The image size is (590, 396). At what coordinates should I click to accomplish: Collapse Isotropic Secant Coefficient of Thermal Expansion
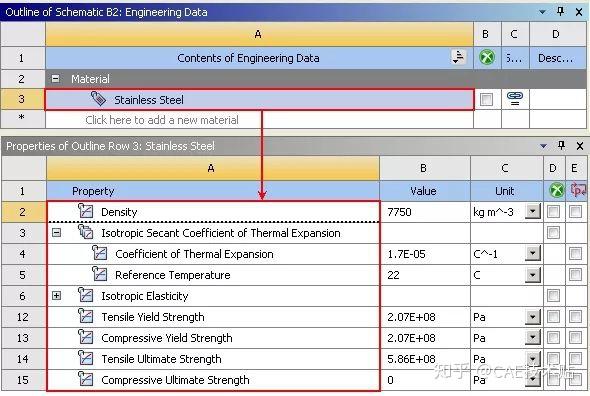coord(56,233)
